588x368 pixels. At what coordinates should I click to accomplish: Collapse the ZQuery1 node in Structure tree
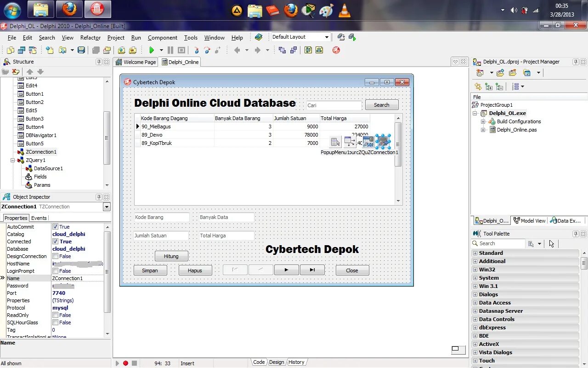pyautogui.click(x=13, y=160)
